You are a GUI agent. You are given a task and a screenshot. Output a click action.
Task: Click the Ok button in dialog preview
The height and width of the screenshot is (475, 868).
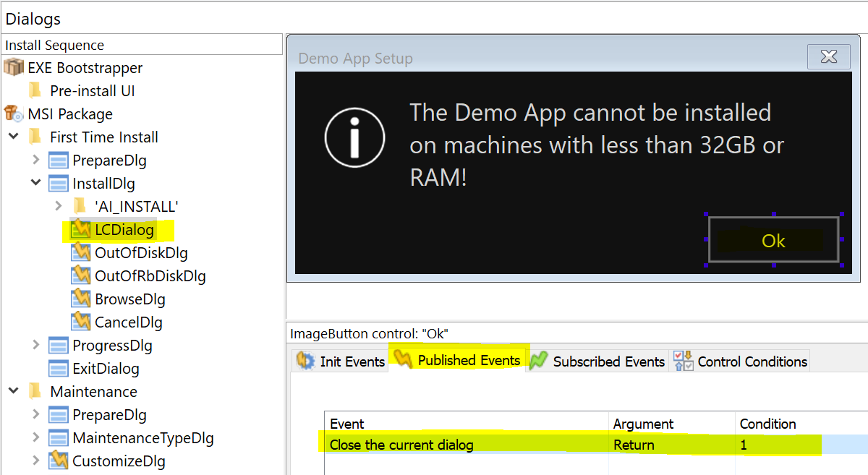point(773,241)
